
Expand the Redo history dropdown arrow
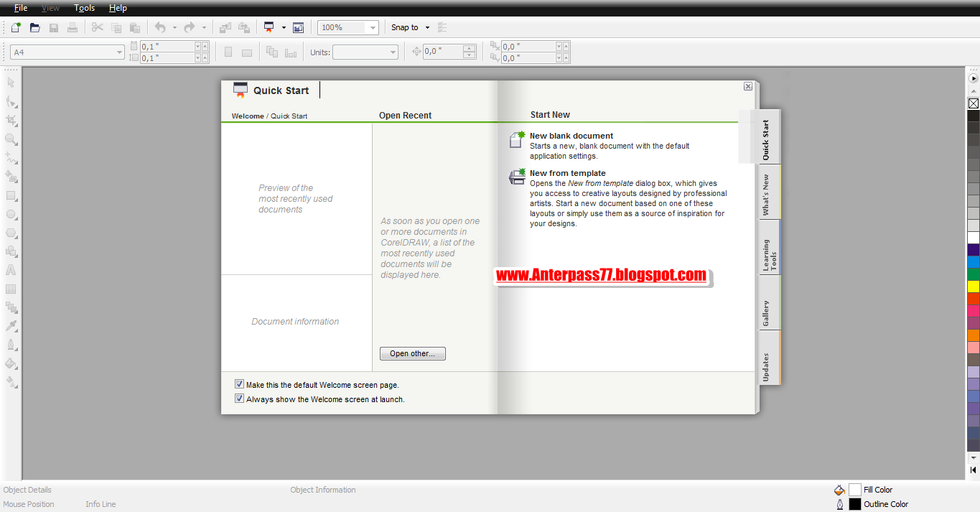pos(204,27)
